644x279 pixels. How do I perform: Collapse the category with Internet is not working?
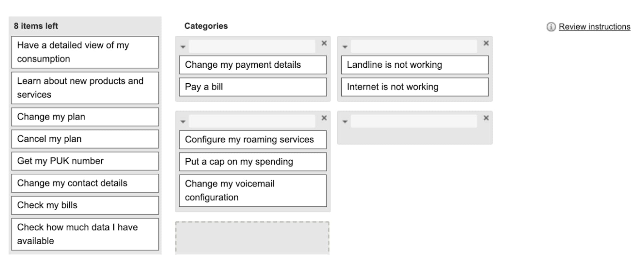point(345,47)
